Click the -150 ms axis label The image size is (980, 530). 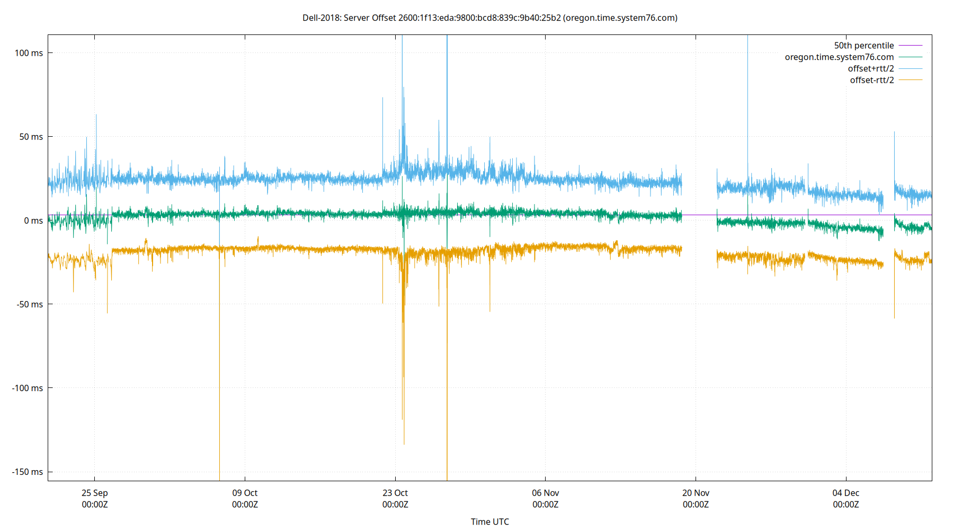pos(27,472)
